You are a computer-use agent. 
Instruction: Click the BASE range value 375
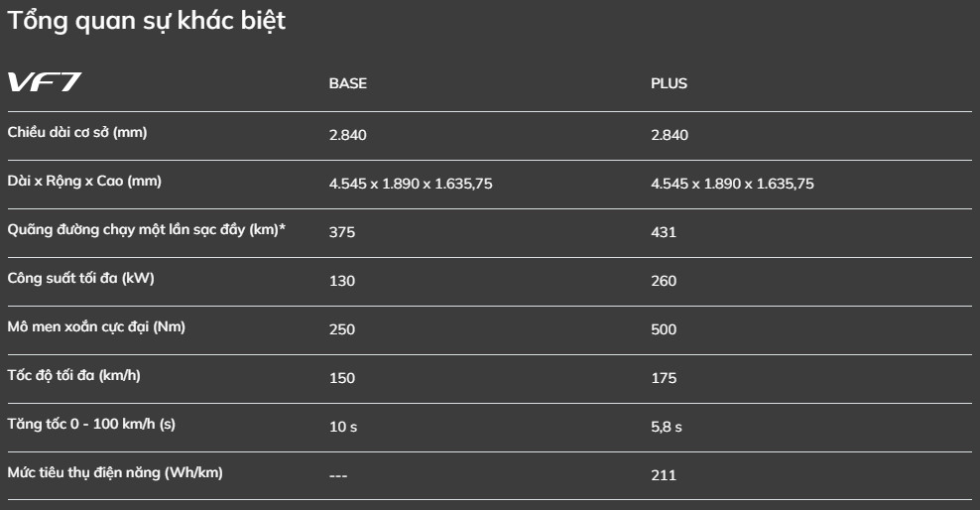pyautogui.click(x=342, y=232)
